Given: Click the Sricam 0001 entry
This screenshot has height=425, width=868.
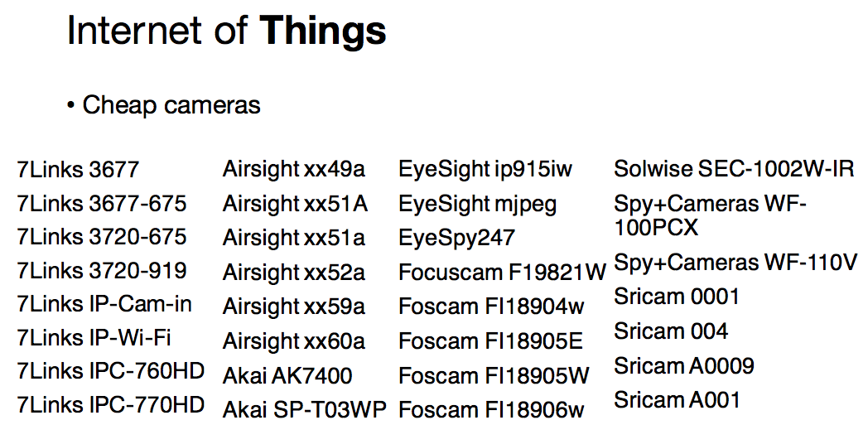Looking at the screenshot, I should tap(677, 297).
